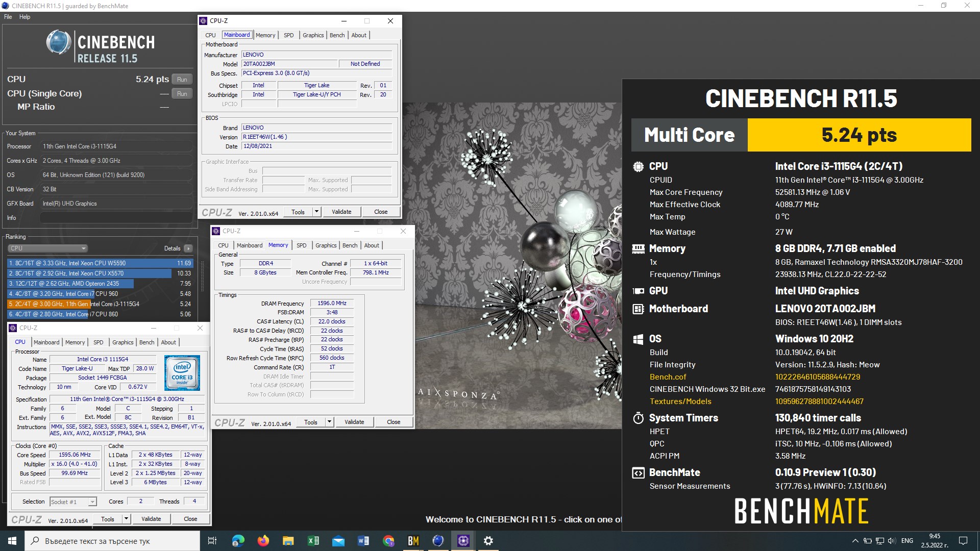Open Task View in the taskbar
The width and height of the screenshot is (980, 551).
coord(212,541)
